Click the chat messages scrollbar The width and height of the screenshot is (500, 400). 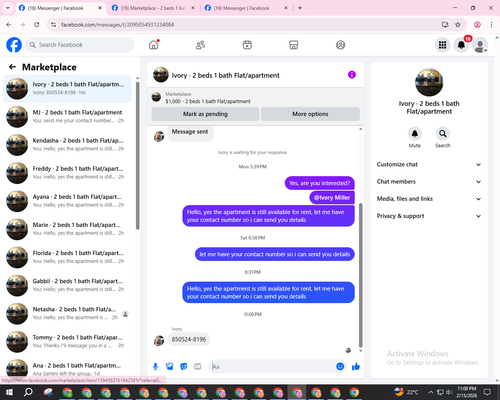360,275
